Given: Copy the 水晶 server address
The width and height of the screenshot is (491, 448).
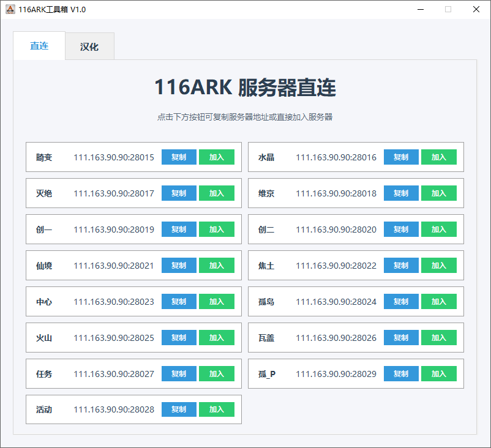Looking at the screenshot, I should pos(401,157).
